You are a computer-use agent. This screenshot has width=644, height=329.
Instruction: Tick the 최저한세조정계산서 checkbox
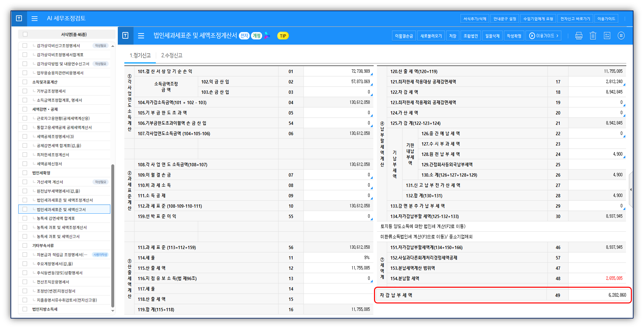(25, 155)
